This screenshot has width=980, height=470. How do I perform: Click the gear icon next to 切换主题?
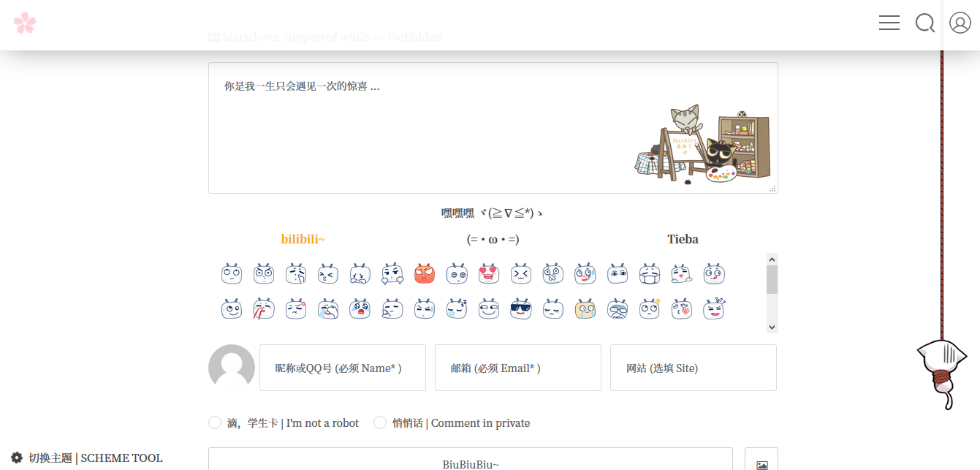[x=16, y=458]
